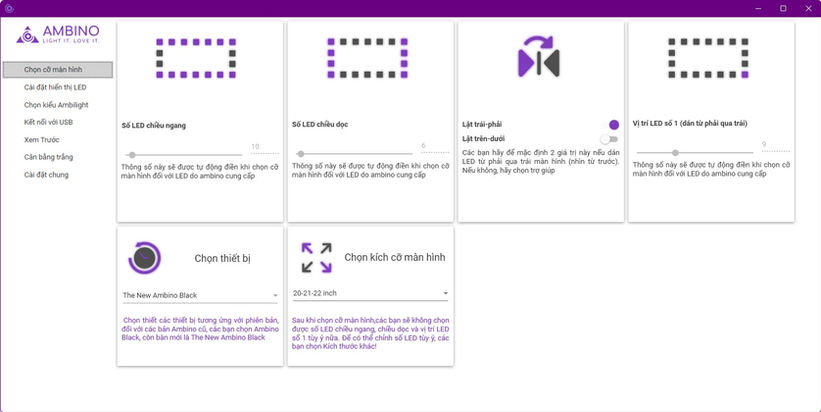Go to Kết nối với USB
821x412 pixels.
tap(48, 122)
